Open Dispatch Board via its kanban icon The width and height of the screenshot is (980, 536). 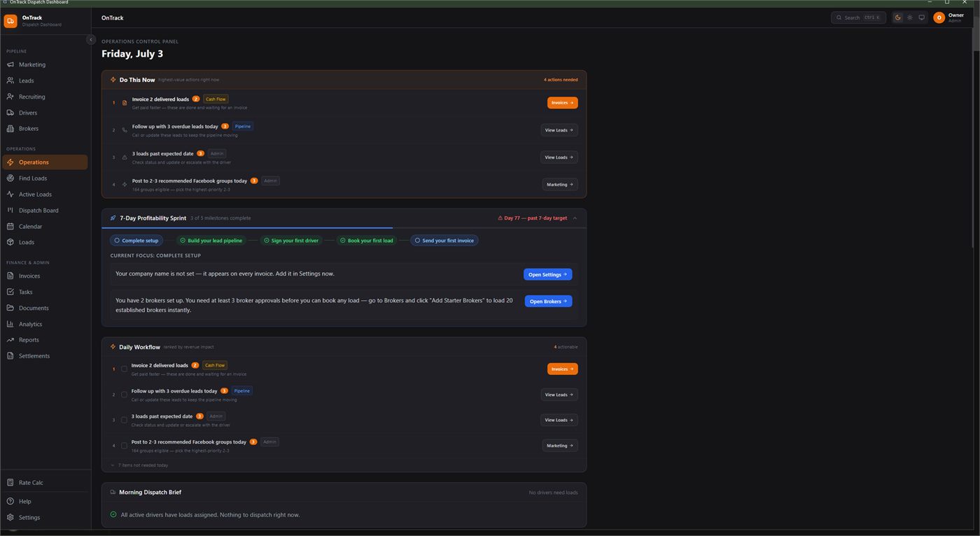tap(10, 211)
